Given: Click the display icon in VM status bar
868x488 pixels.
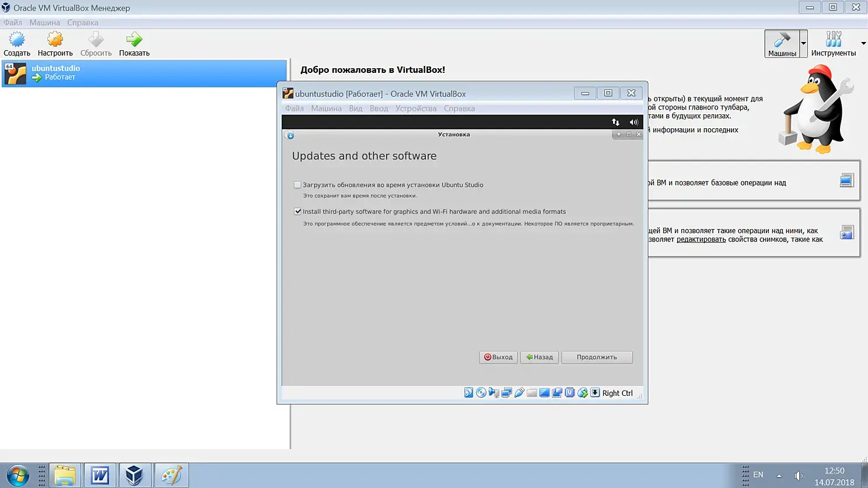Looking at the screenshot, I should pyautogui.click(x=544, y=393).
